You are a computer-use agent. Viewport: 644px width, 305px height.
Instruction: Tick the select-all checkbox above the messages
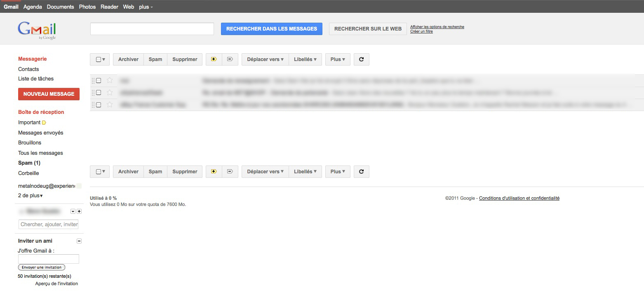tap(98, 59)
